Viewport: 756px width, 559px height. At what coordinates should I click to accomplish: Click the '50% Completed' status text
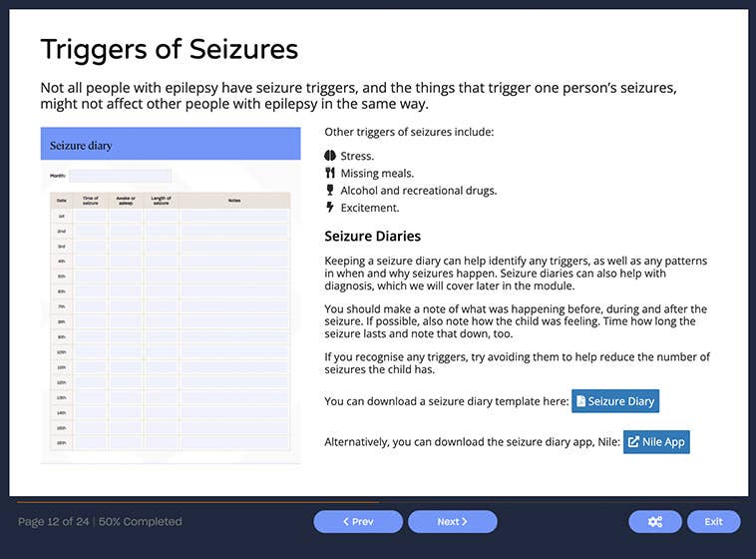coord(140,521)
